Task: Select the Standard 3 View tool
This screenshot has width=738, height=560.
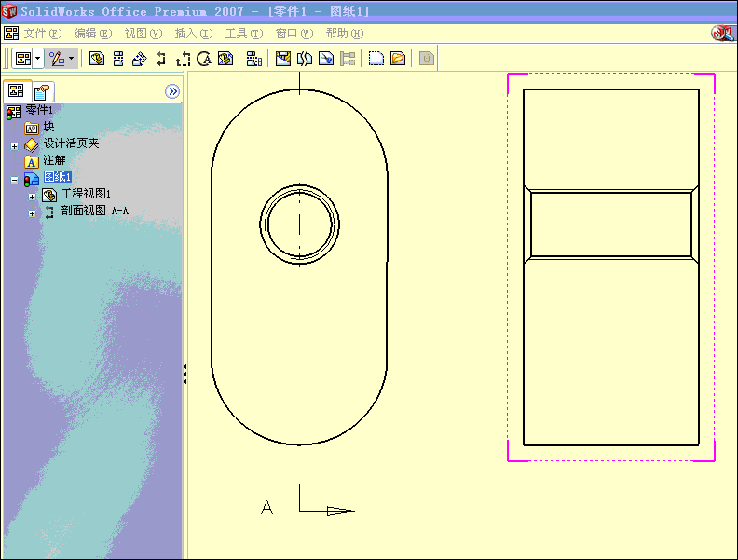Action: tap(253, 59)
